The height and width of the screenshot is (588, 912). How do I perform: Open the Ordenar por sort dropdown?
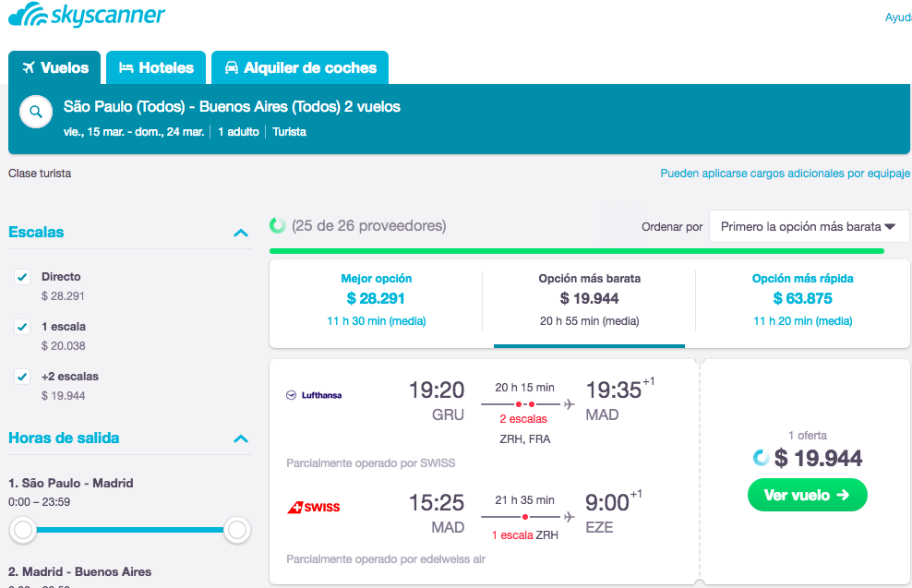pyautogui.click(x=809, y=226)
